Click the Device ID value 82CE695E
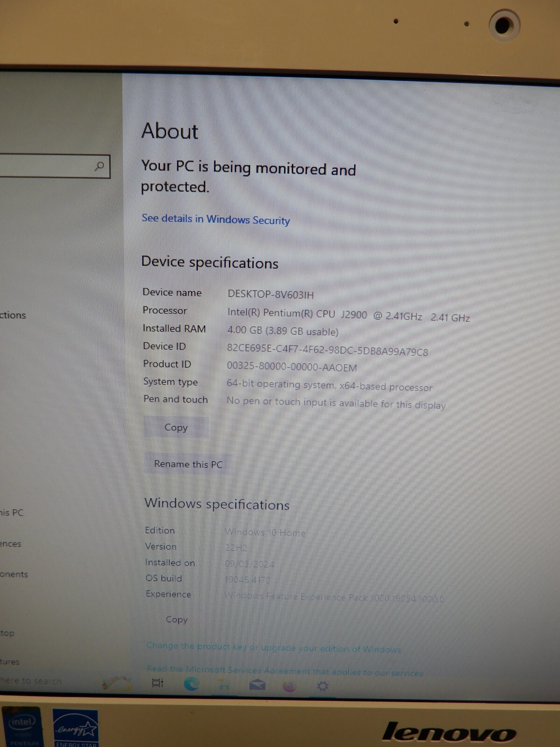This screenshot has height=747, width=560. pos(328,350)
